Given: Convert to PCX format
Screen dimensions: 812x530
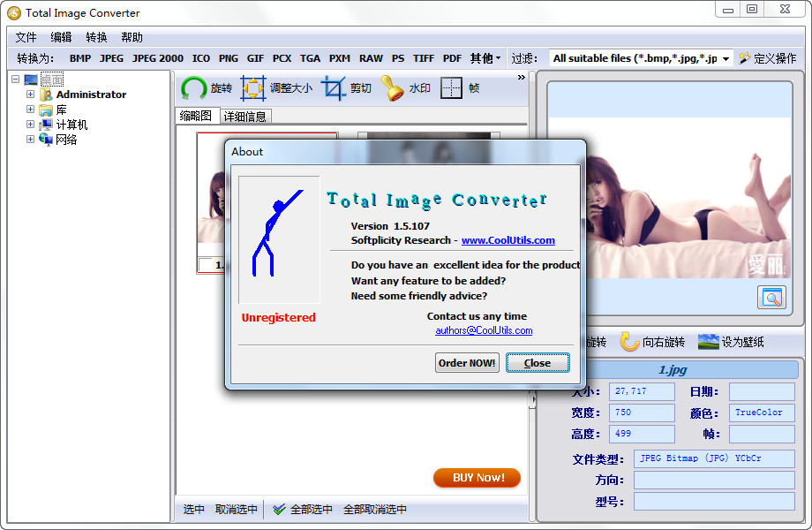Looking at the screenshot, I should pos(282,58).
